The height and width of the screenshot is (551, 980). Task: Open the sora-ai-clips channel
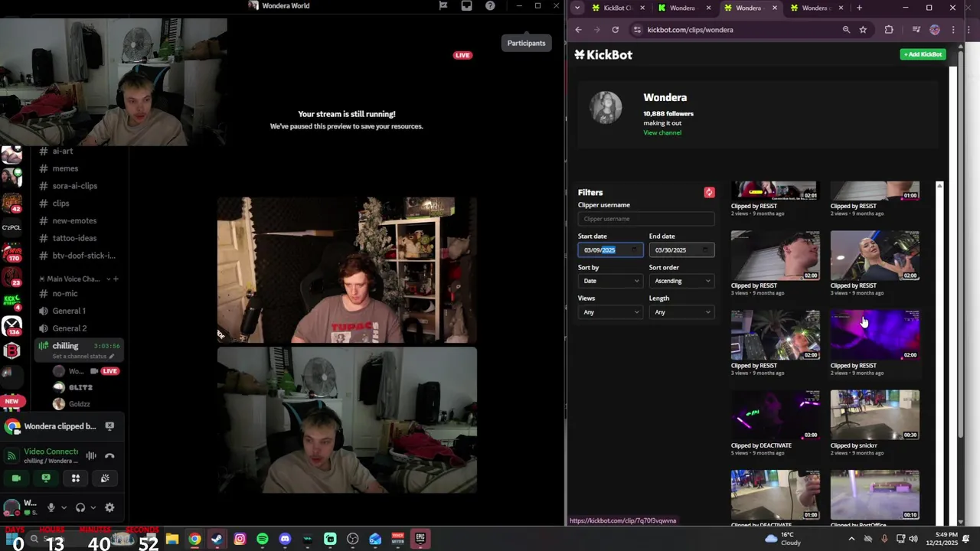(74, 186)
